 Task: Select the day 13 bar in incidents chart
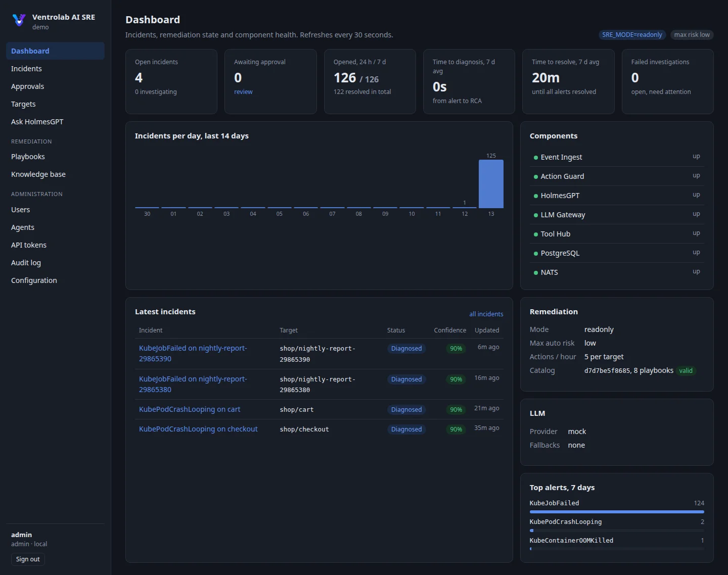tap(491, 184)
